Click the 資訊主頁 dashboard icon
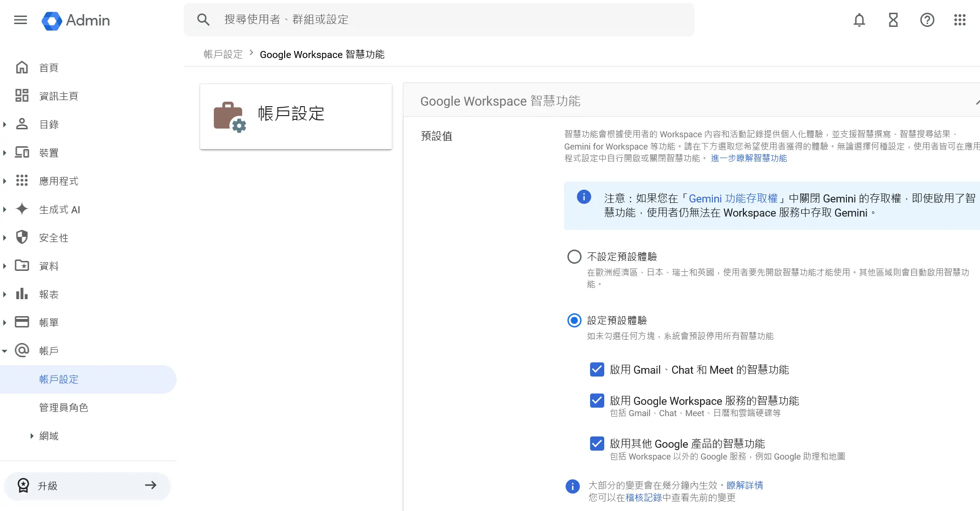The image size is (980, 511). point(22,96)
